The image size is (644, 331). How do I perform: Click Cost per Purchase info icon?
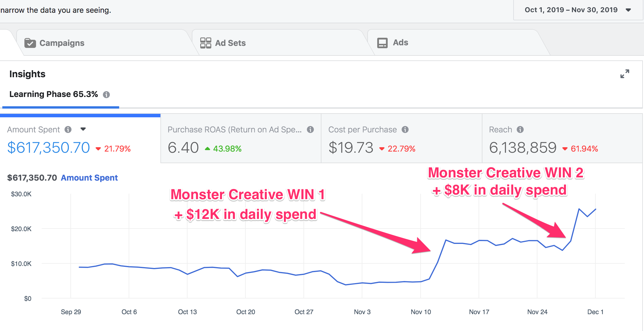(405, 129)
